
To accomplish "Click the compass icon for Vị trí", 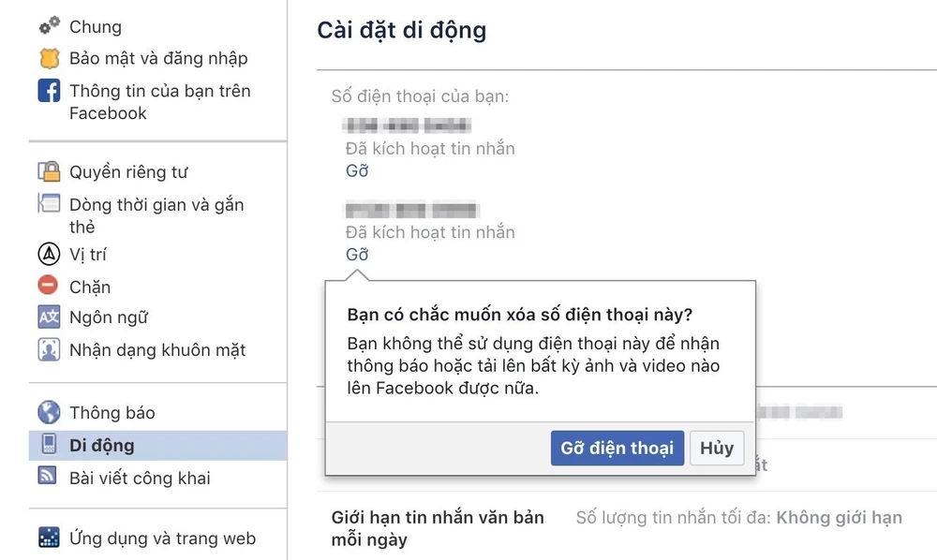I will [49, 254].
